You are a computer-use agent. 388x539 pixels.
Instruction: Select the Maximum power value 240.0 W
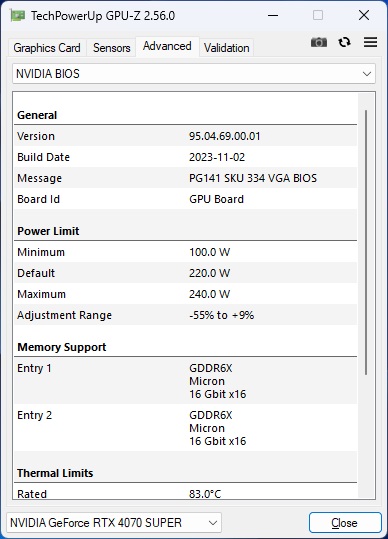[x=209, y=294]
